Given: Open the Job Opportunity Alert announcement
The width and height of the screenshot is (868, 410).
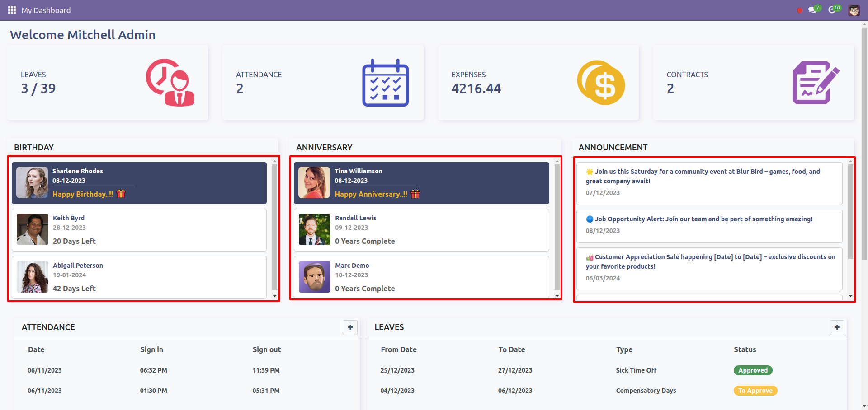Looking at the screenshot, I should 709,226.
